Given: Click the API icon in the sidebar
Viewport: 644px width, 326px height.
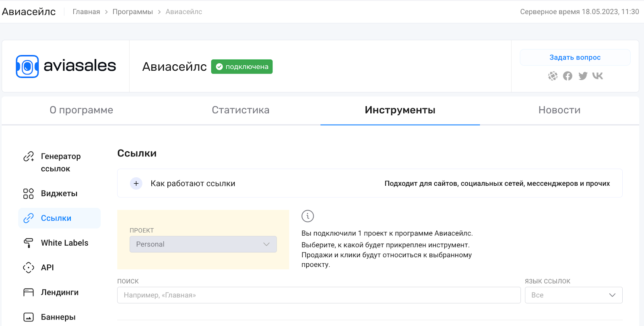Looking at the screenshot, I should (x=29, y=268).
